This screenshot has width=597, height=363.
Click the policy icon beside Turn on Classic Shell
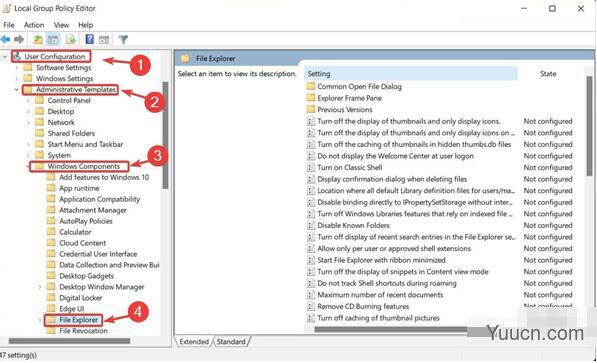(311, 168)
